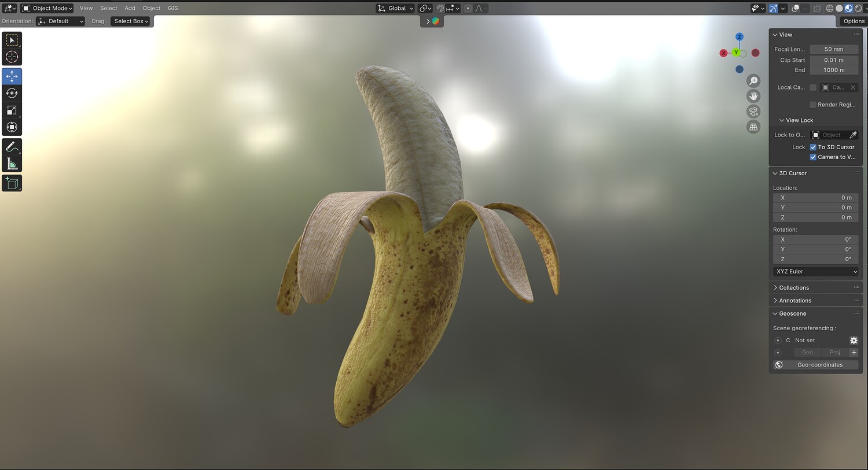Activate the 3D Cursor tool
868x470 pixels.
[x=12, y=57]
